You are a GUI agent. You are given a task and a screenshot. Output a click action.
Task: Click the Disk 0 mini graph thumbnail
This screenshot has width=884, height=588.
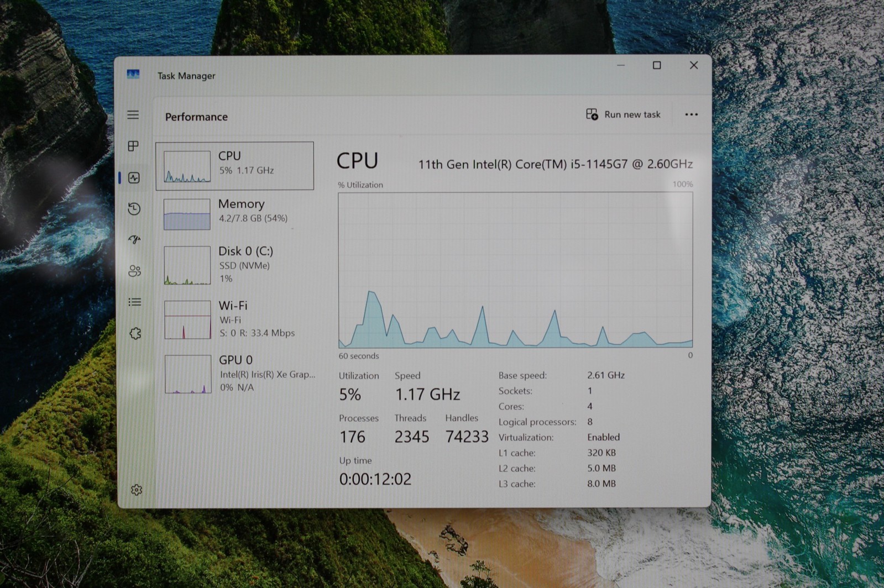[x=187, y=265]
